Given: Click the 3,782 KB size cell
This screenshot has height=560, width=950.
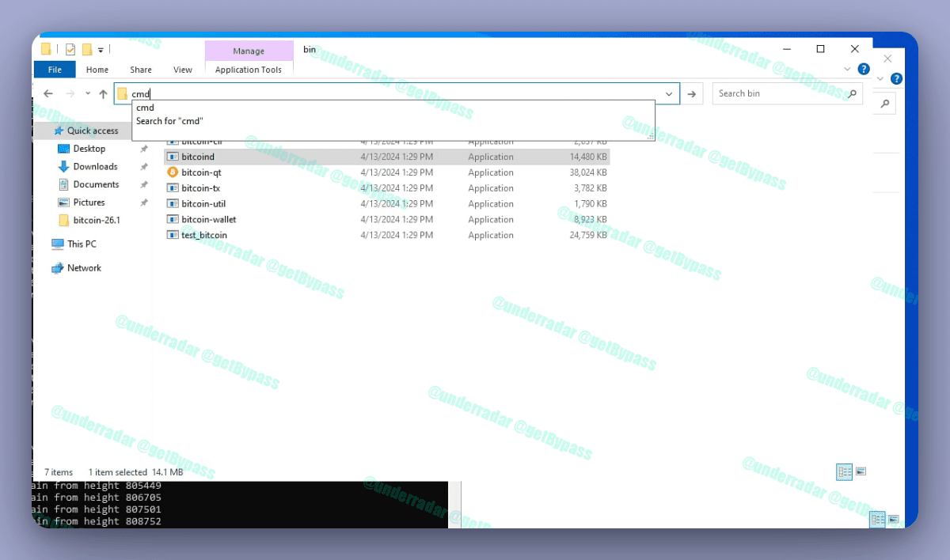Looking at the screenshot, I should (x=591, y=188).
